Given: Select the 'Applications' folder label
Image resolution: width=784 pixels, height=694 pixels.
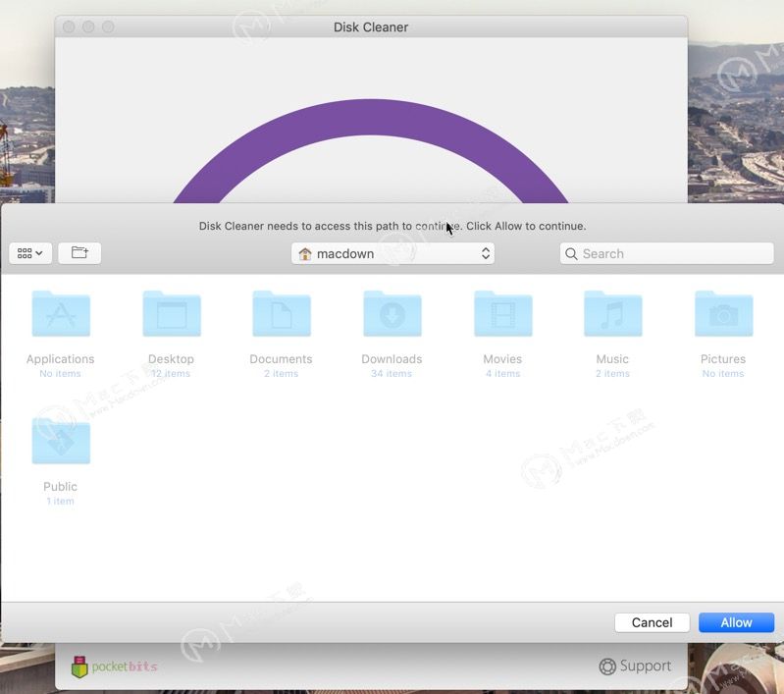Looking at the screenshot, I should [x=61, y=358].
